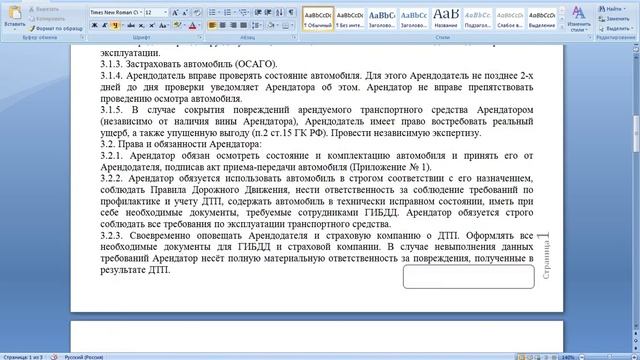Open the line spacing dropdown
The image size is (640, 360).
pyautogui.click(x=257, y=25)
